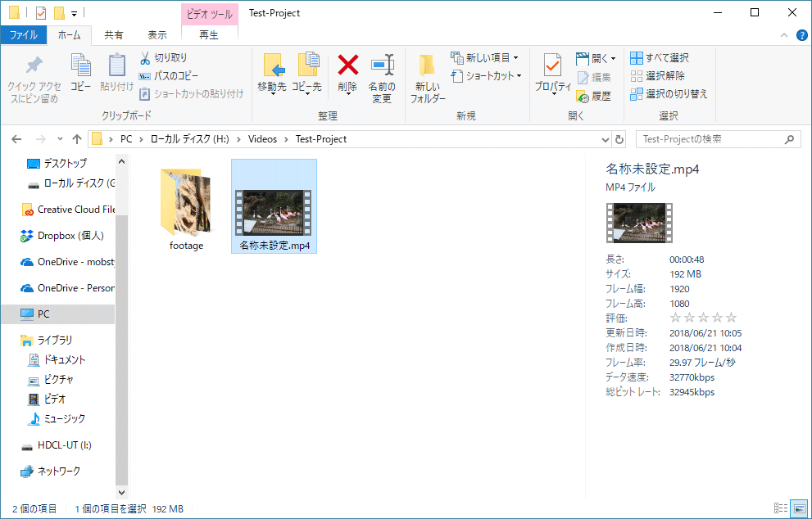The height and width of the screenshot is (519, 812).
Task: Click パスのコピー in the ribbon
Action: [x=169, y=76]
